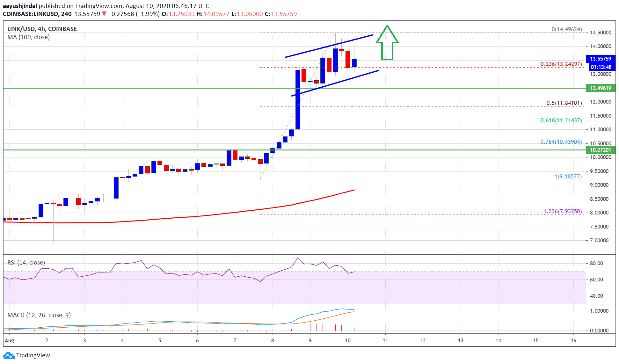Click the TradingView text at the bottom
Viewport: 619px width, 364px height.
(33, 355)
